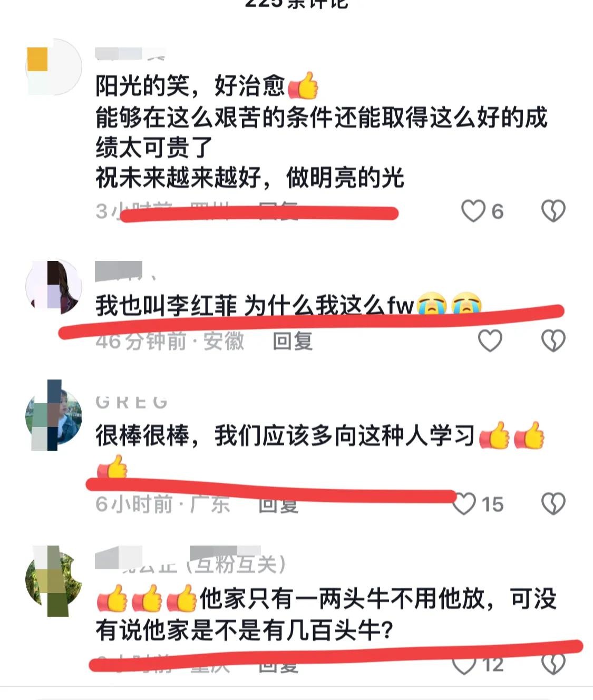Reply to the last comment via 回复

(278, 665)
